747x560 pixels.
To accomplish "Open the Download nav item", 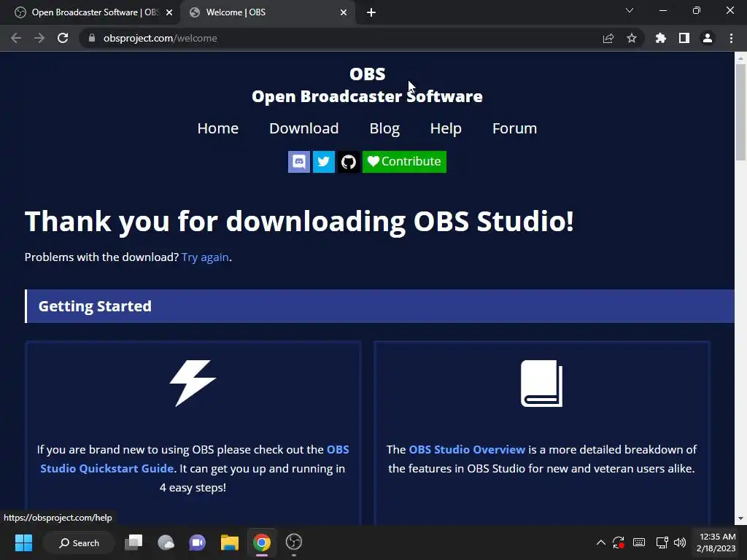I will click(x=304, y=128).
